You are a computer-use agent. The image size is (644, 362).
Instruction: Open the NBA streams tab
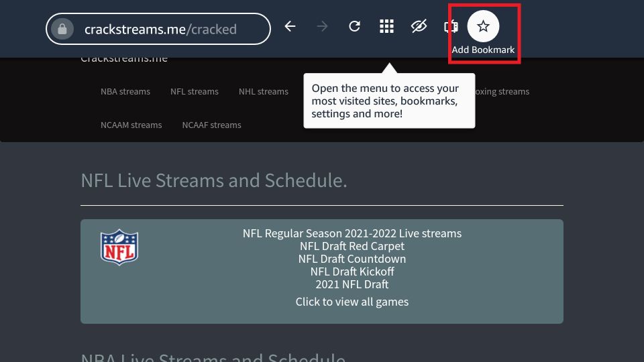tap(125, 92)
